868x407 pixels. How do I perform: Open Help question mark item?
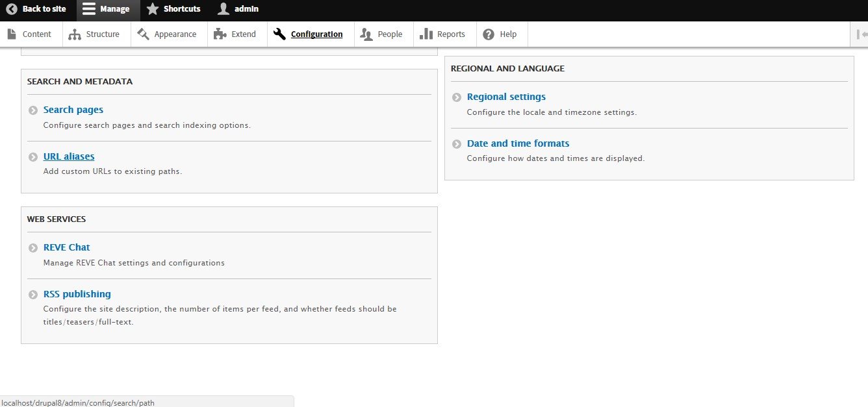tap(501, 34)
